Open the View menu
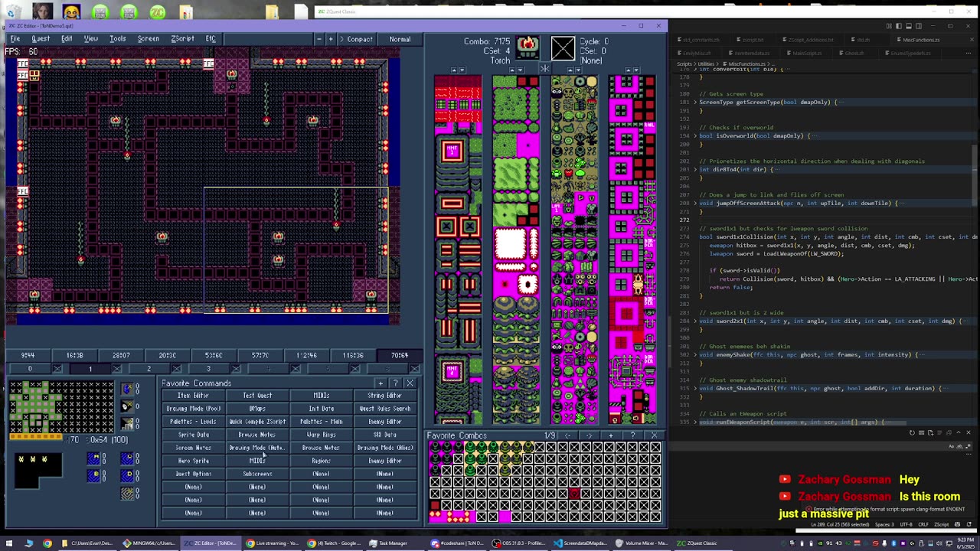The image size is (980, 551). 91,39
